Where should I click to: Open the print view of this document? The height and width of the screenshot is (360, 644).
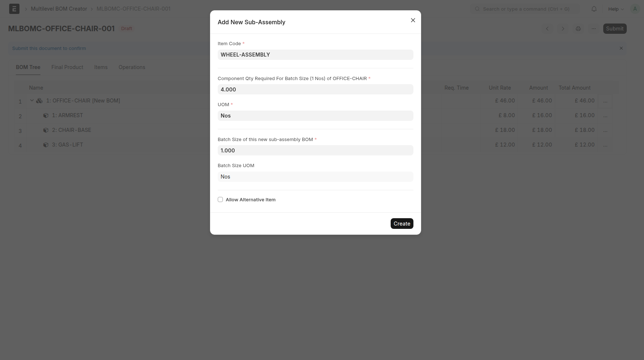(x=578, y=28)
